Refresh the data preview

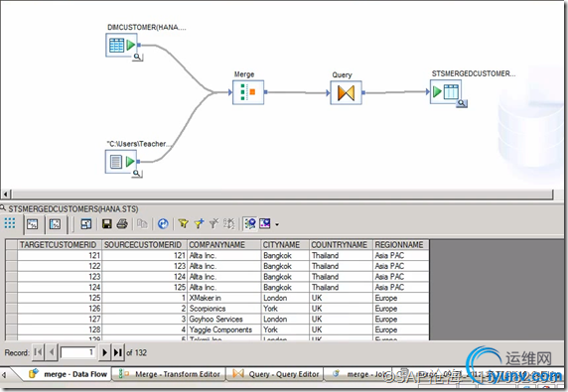point(163,224)
